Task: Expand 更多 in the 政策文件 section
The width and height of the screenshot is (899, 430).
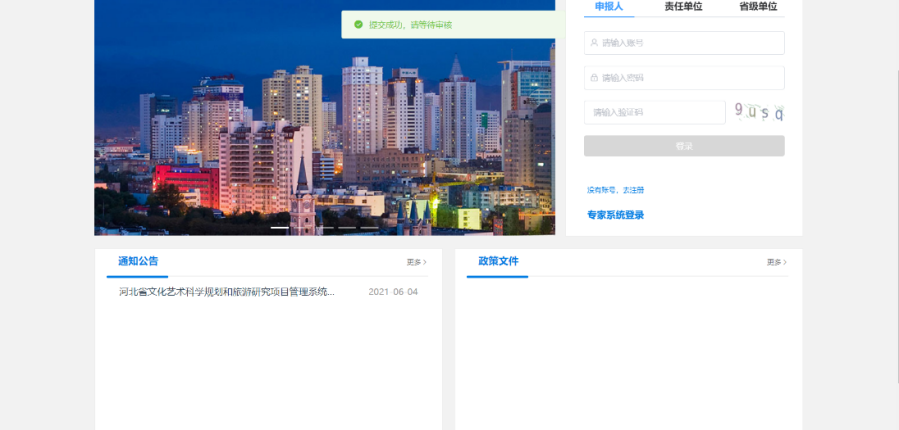Action: tap(776, 262)
